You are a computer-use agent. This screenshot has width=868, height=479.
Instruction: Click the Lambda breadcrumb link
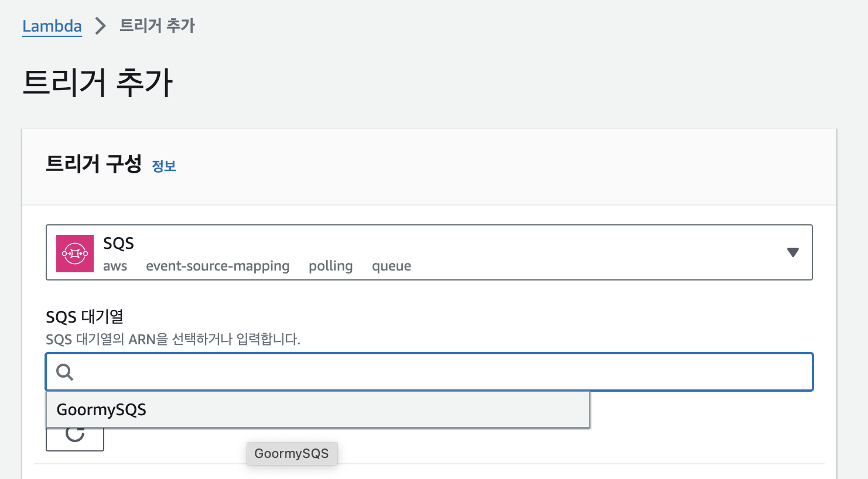point(52,26)
